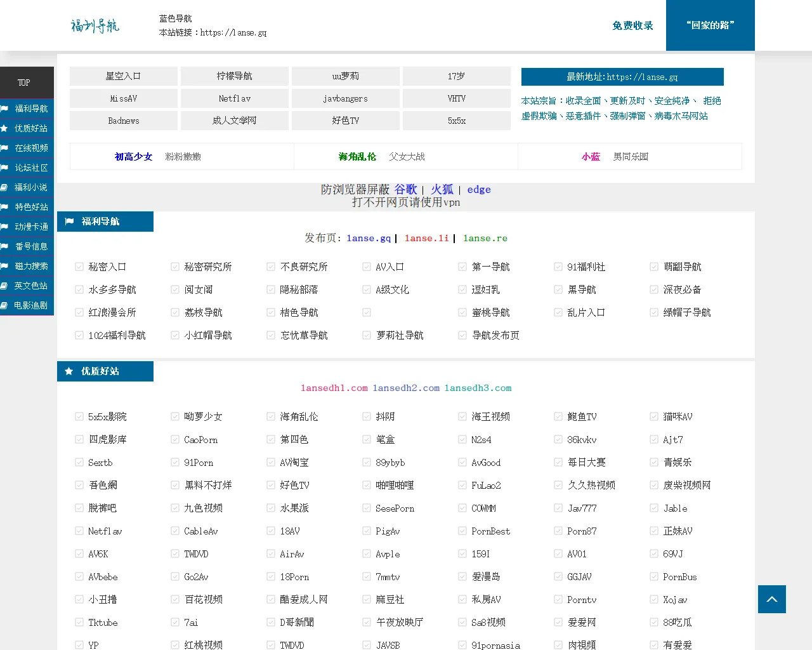Click the icon beside sidebar 福利小说
This screenshot has height=650, width=812.
(x=4, y=187)
